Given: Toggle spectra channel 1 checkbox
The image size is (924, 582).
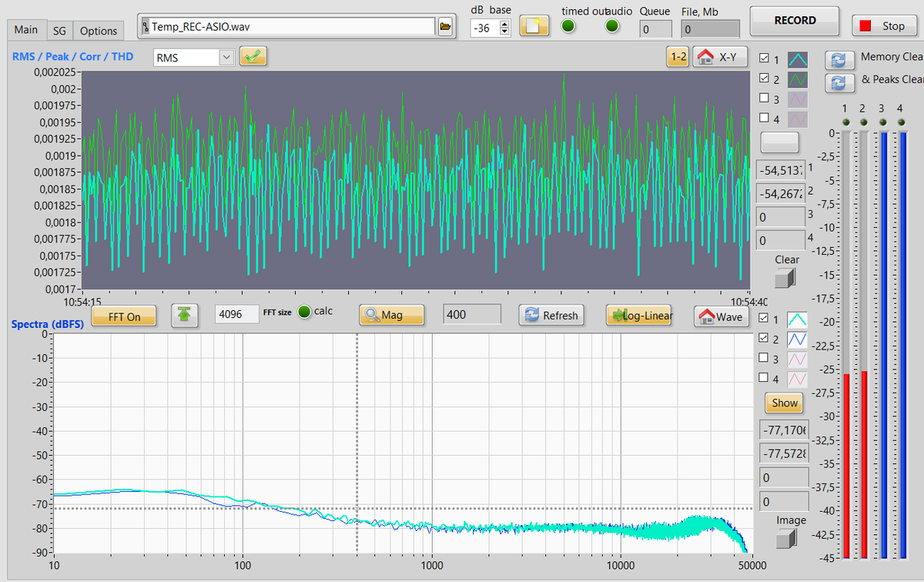Looking at the screenshot, I should pyautogui.click(x=764, y=318).
